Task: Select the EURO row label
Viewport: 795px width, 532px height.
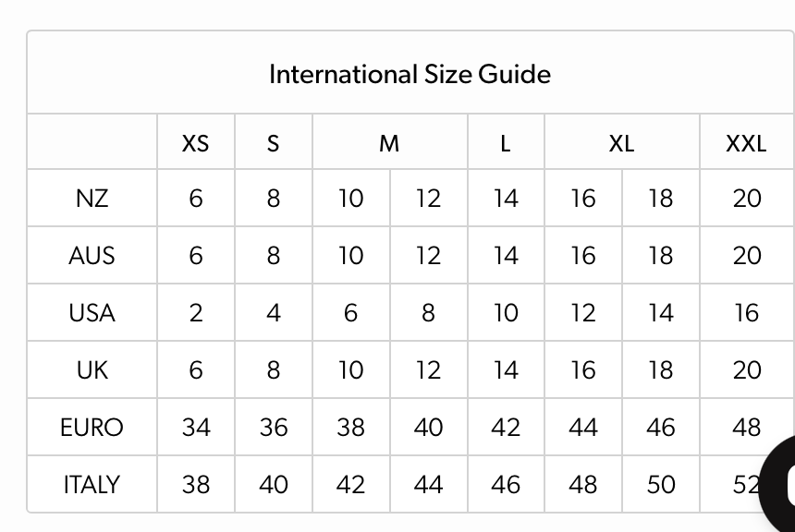Action: click(92, 428)
